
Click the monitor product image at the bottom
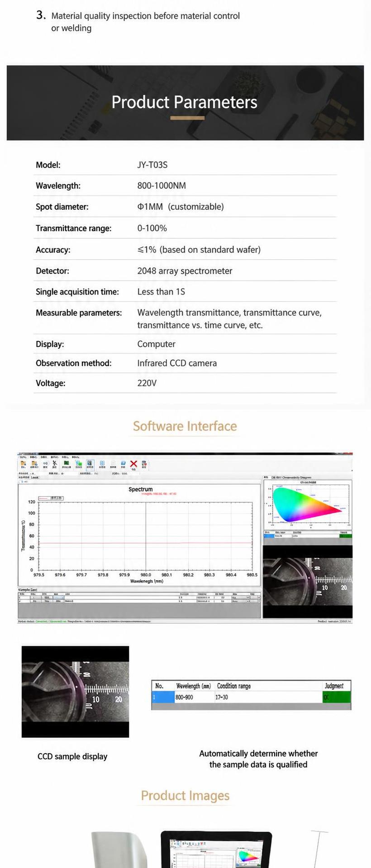[216, 849]
